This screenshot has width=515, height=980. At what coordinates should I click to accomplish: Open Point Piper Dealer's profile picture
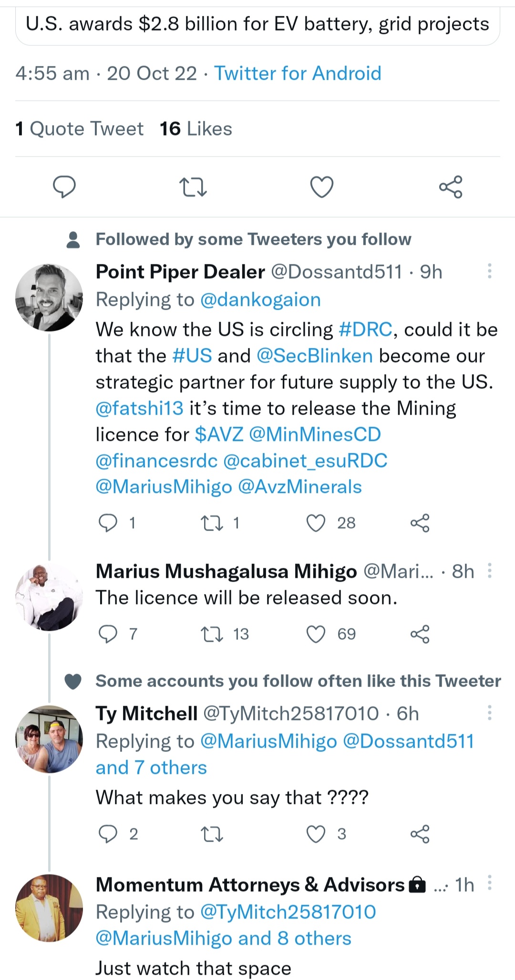click(x=49, y=297)
